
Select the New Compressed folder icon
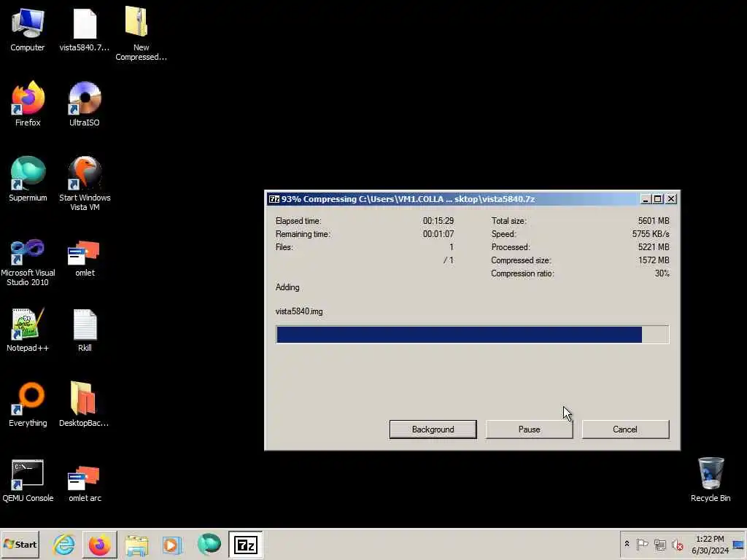click(x=141, y=34)
